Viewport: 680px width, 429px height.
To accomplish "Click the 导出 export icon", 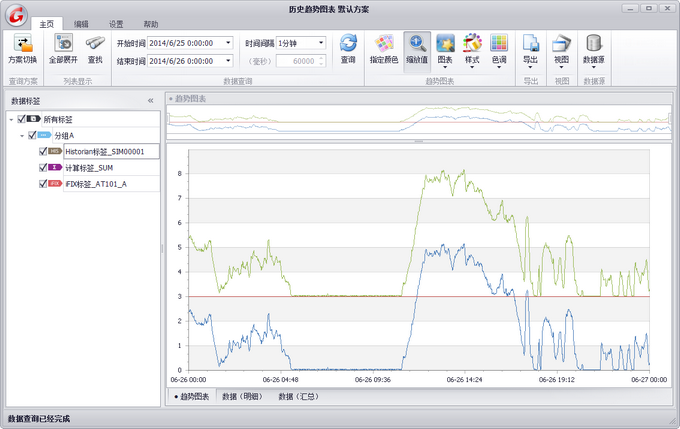I will (531, 43).
